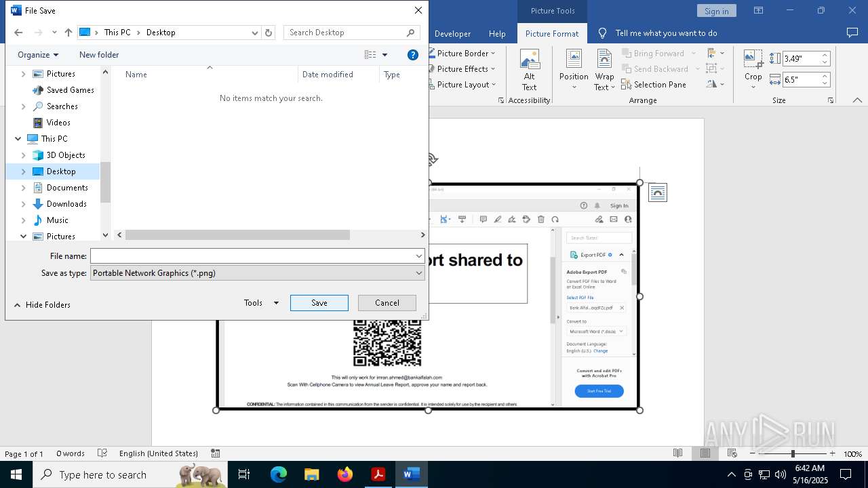This screenshot has height=488, width=868.
Task: Zoom in with the plus button
Action: click(832, 453)
